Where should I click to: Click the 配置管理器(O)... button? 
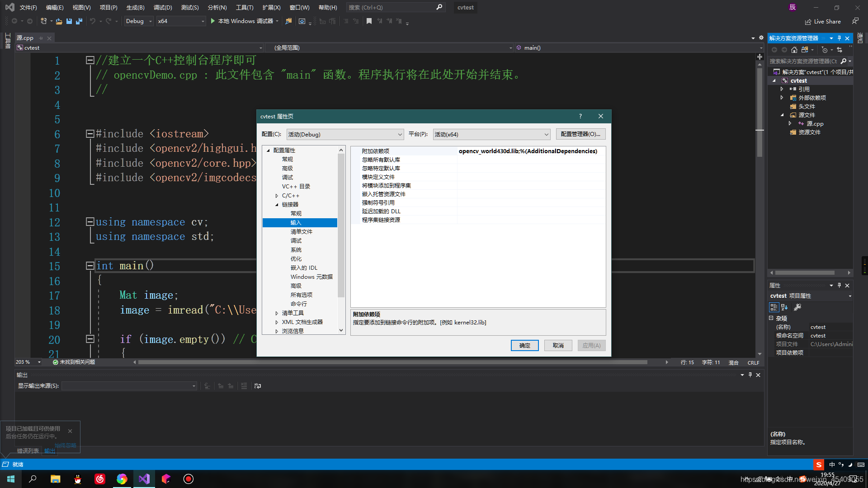pyautogui.click(x=580, y=134)
